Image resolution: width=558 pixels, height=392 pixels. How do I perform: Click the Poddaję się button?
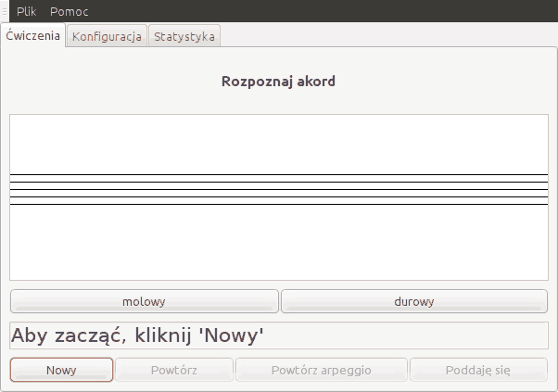[x=478, y=370]
